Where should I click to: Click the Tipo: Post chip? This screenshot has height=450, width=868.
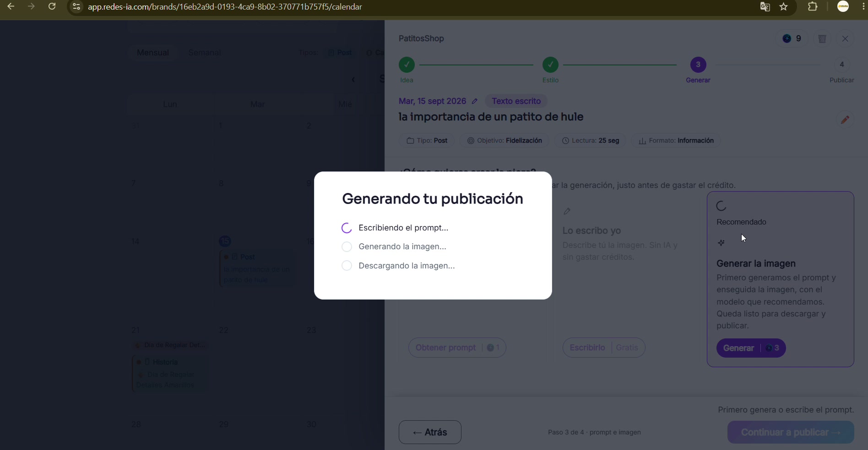pyautogui.click(x=427, y=140)
